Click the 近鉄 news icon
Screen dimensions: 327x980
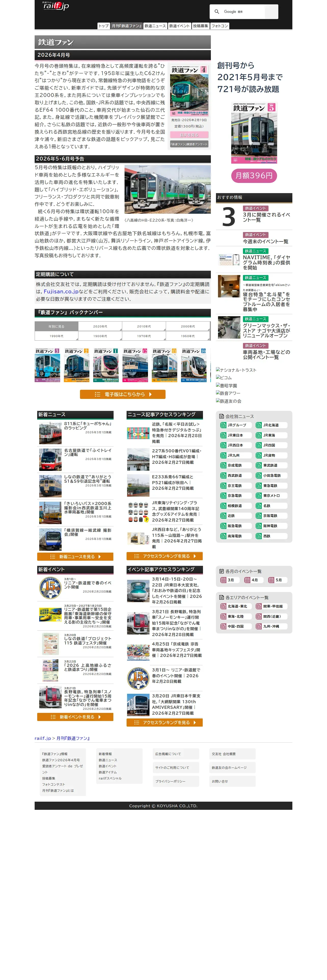coord(223,516)
